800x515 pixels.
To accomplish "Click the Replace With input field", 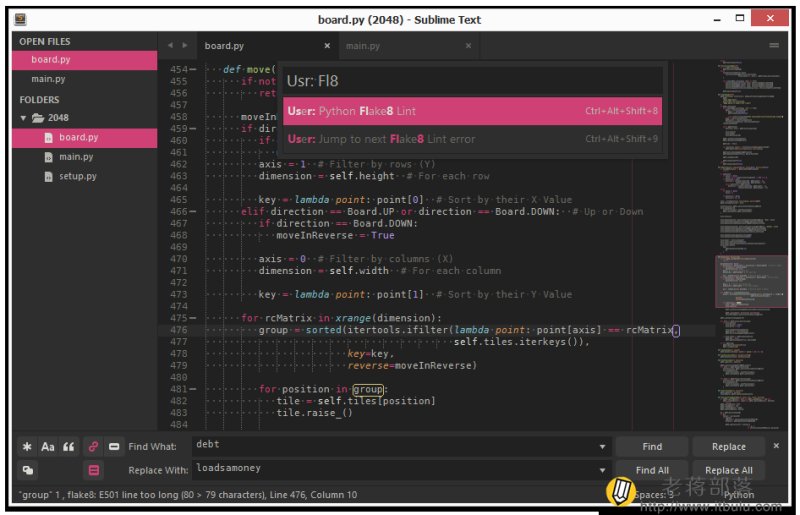I will [395, 469].
